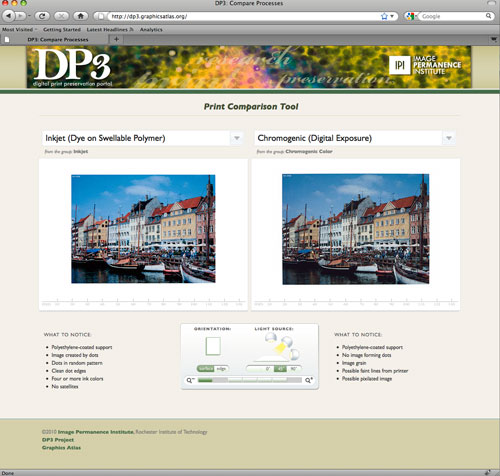Click the DP3 logo in banner

coord(72,67)
